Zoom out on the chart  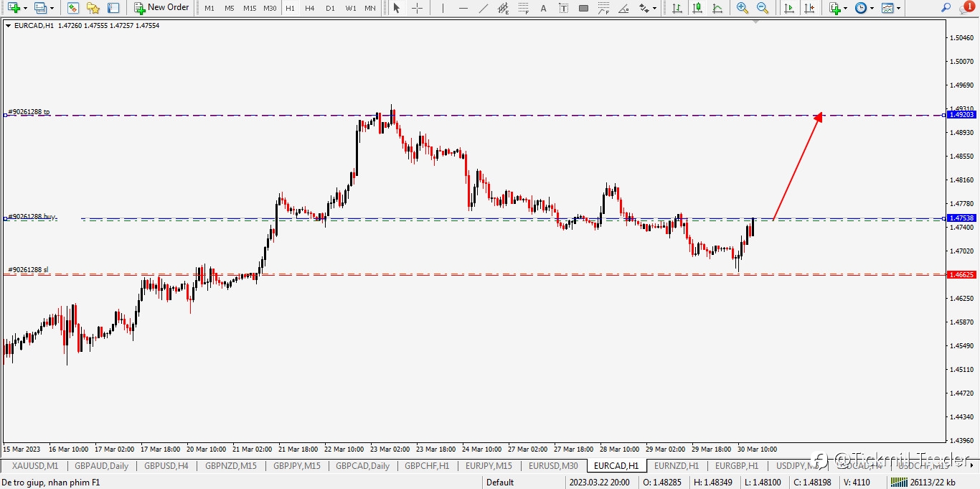tap(763, 8)
